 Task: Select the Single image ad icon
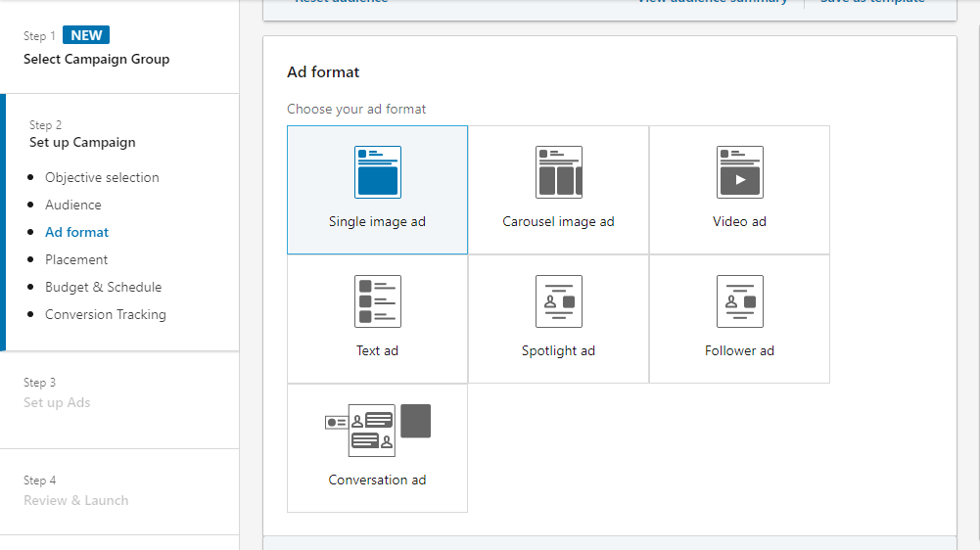pyautogui.click(x=378, y=172)
